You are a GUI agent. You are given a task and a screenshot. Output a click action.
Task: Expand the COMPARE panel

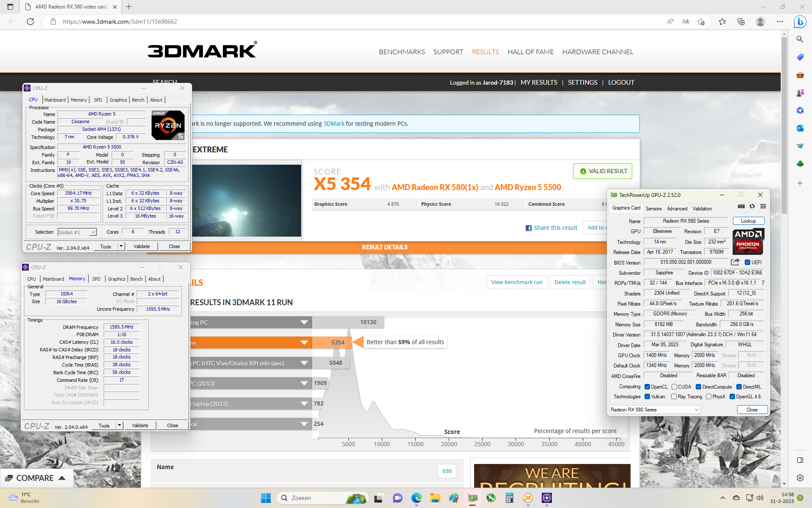[36, 478]
